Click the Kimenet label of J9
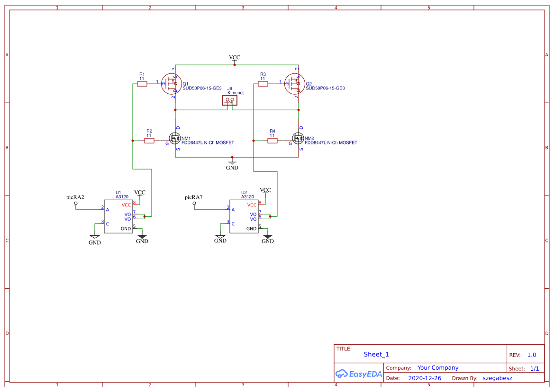Viewport: 554px width, 392px height. (x=236, y=93)
